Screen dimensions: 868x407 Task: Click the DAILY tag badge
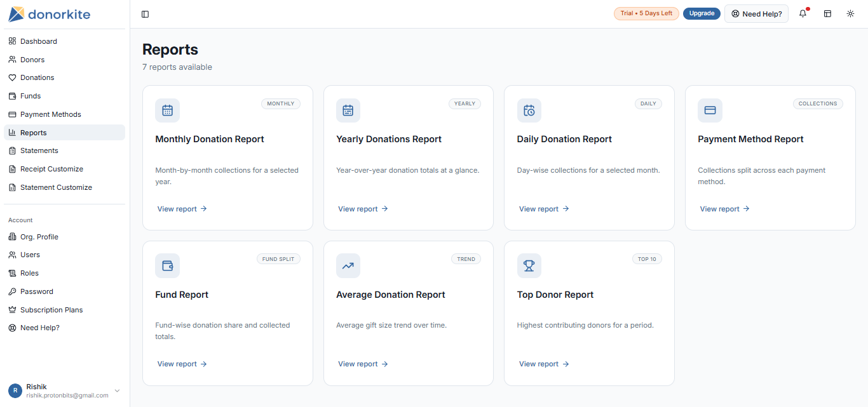tap(648, 103)
